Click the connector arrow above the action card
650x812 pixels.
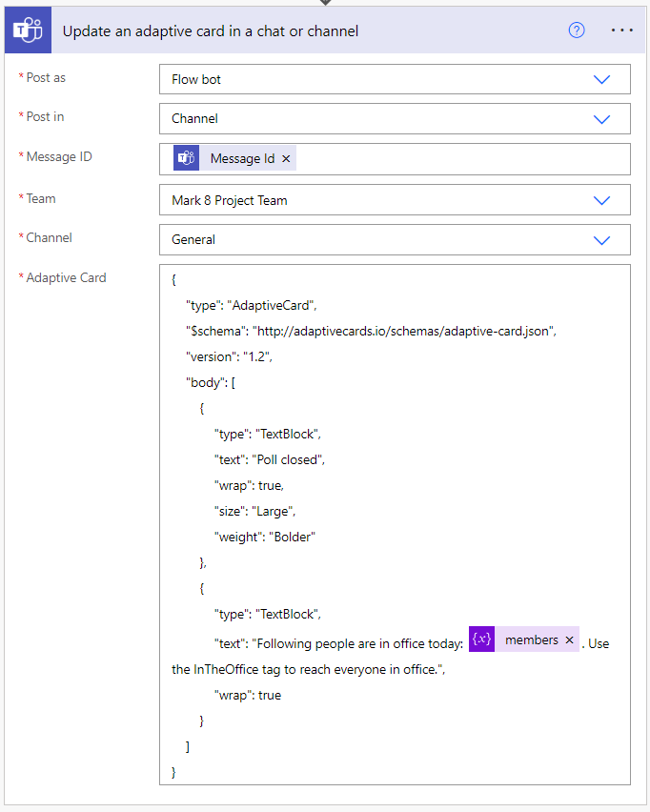(324, 3)
